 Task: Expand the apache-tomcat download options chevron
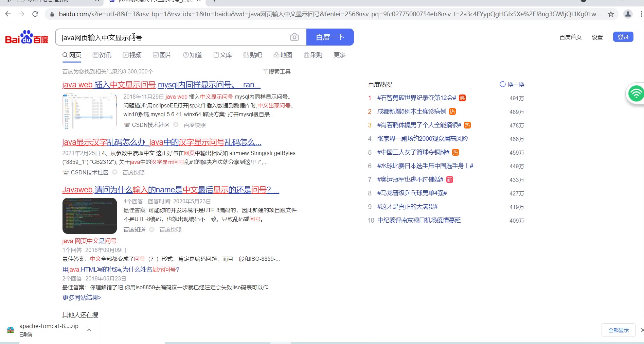click(89, 330)
